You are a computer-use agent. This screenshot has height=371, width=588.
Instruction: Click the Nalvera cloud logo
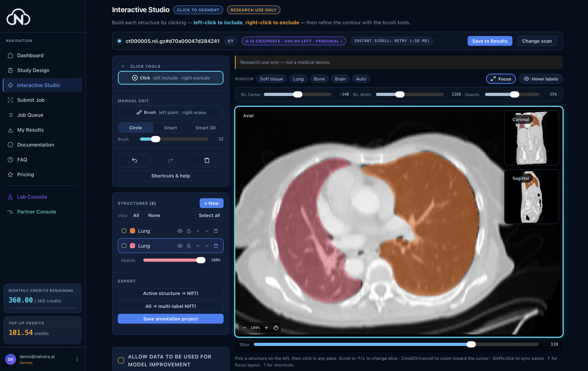pos(18,17)
